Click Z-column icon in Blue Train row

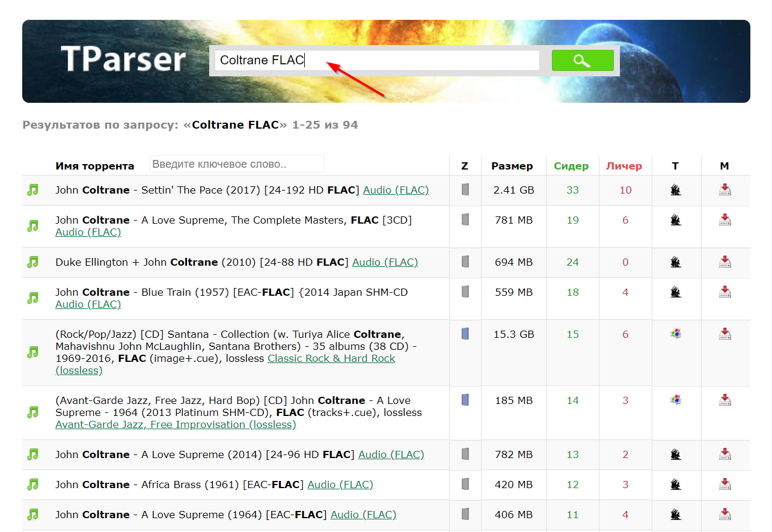tap(465, 292)
